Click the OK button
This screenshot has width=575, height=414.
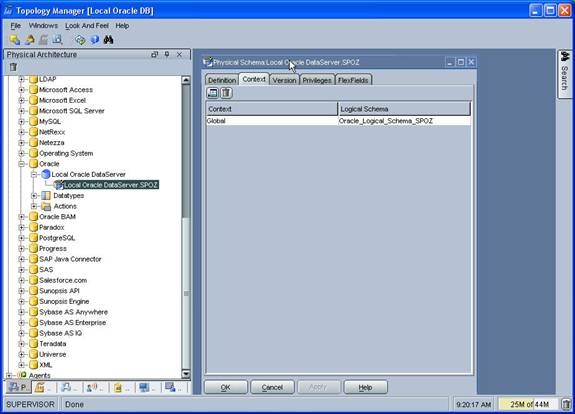pos(226,387)
